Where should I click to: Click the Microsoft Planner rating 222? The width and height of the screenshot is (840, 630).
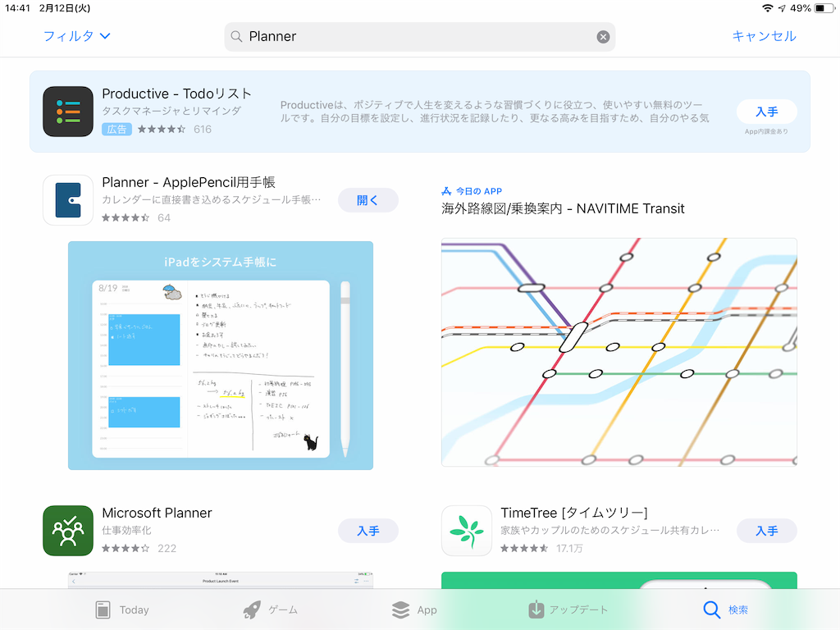tap(139, 548)
